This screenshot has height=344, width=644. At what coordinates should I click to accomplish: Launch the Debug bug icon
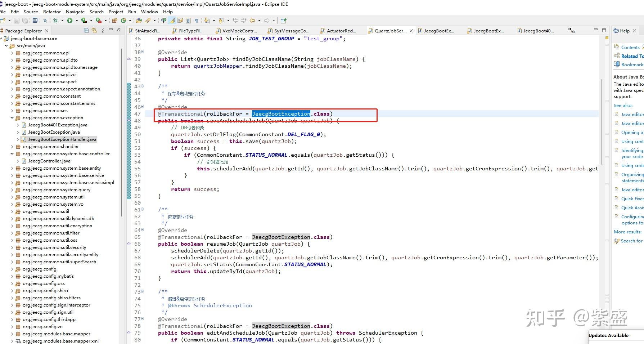coord(55,21)
